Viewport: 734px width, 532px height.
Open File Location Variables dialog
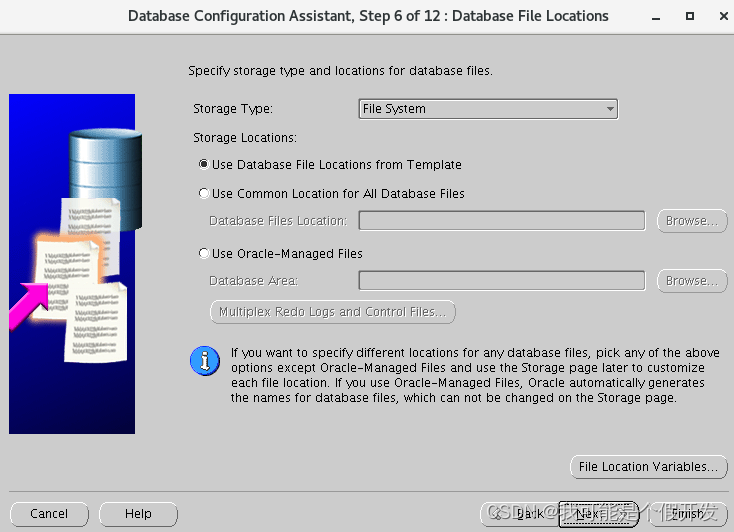(x=648, y=467)
